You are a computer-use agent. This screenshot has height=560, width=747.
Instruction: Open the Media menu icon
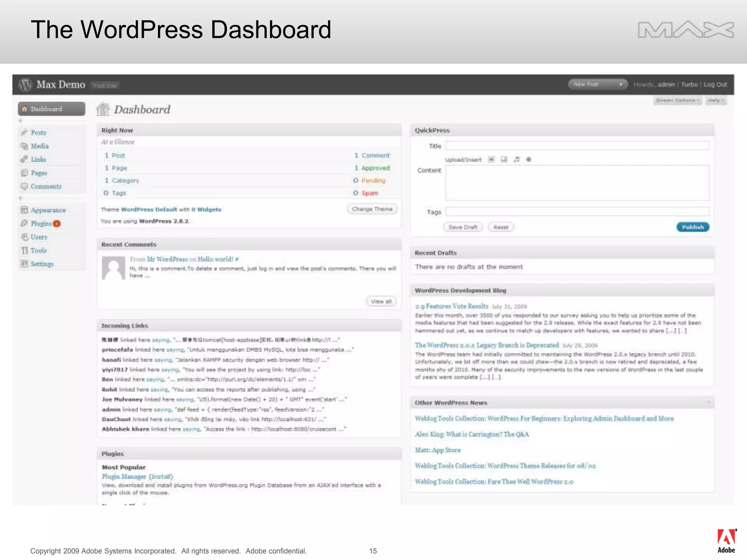click(x=24, y=146)
